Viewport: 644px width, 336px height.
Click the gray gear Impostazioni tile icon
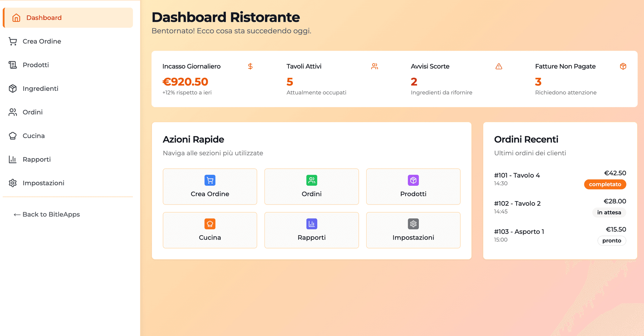[x=413, y=224]
